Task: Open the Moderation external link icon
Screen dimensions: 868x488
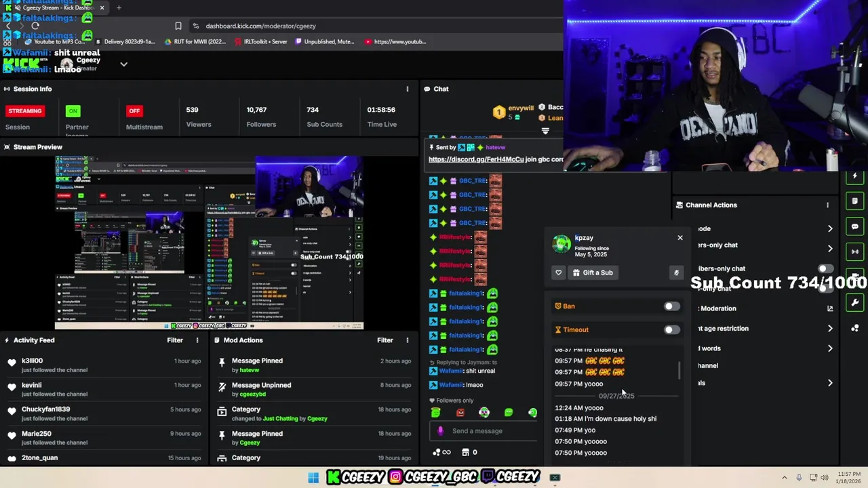Action: point(830,308)
